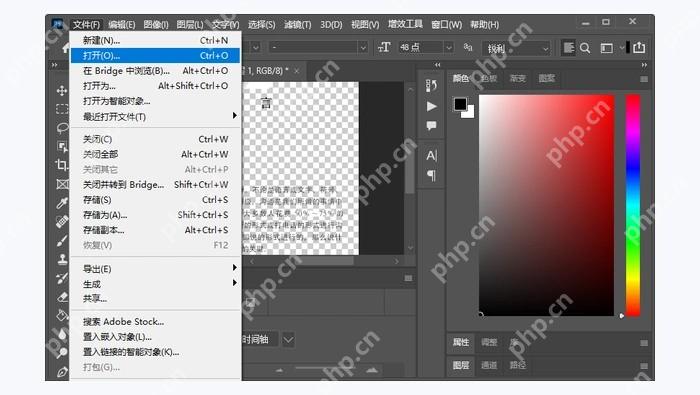700x395 pixels.
Task: Click the black foreground color swatch
Action: 460,104
